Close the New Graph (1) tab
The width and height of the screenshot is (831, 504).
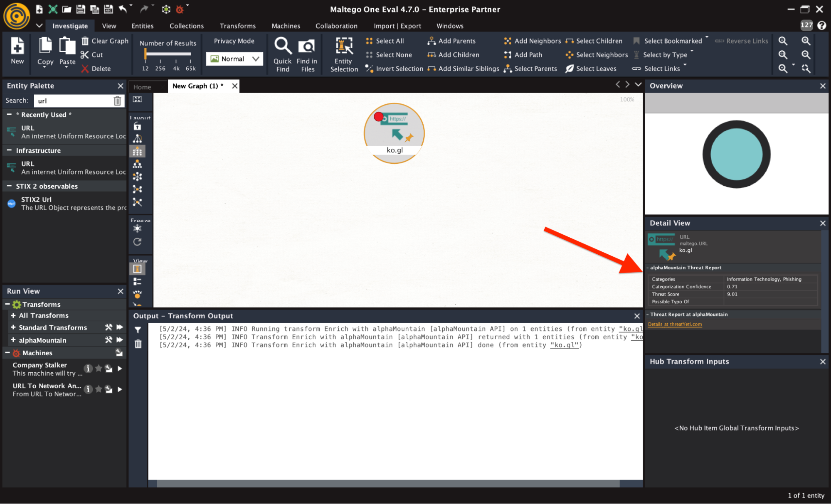pyautogui.click(x=234, y=86)
